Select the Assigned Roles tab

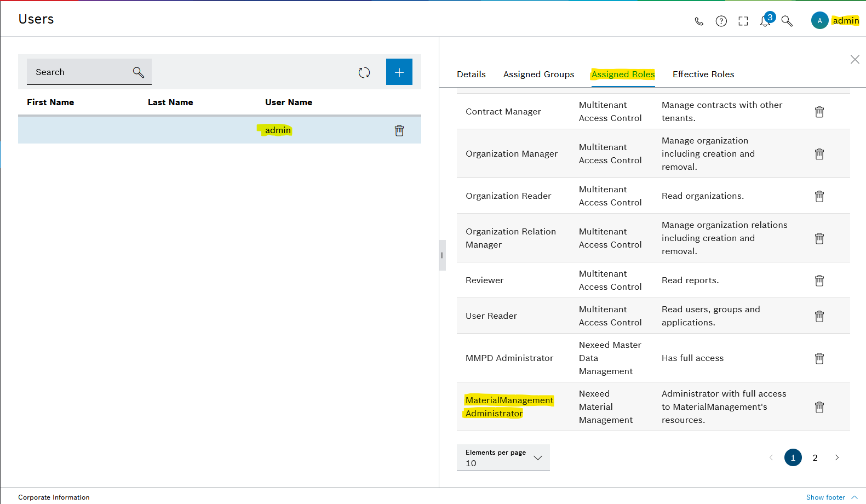tap(623, 75)
